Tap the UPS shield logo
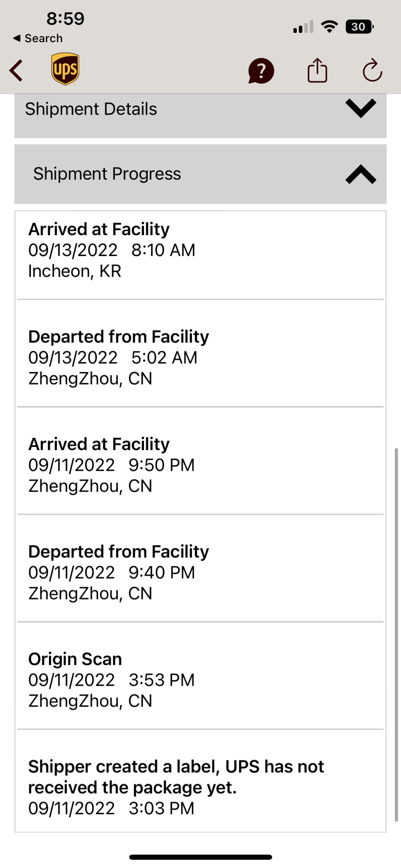The image size is (401, 868). click(x=65, y=69)
